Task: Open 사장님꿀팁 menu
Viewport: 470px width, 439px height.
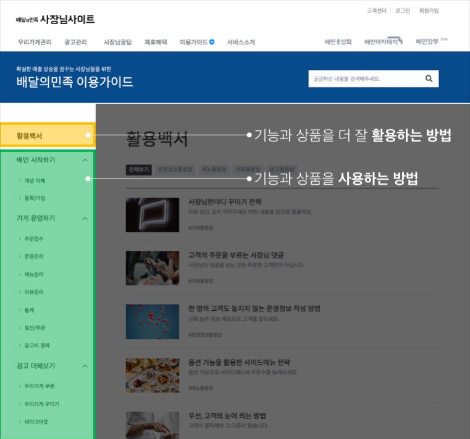Action: (118, 42)
